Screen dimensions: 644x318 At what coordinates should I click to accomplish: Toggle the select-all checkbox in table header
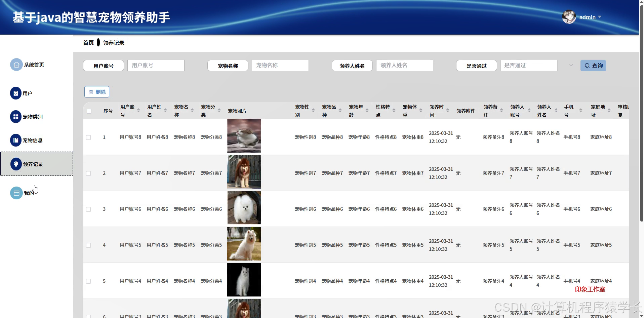pyautogui.click(x=89, y=111)
